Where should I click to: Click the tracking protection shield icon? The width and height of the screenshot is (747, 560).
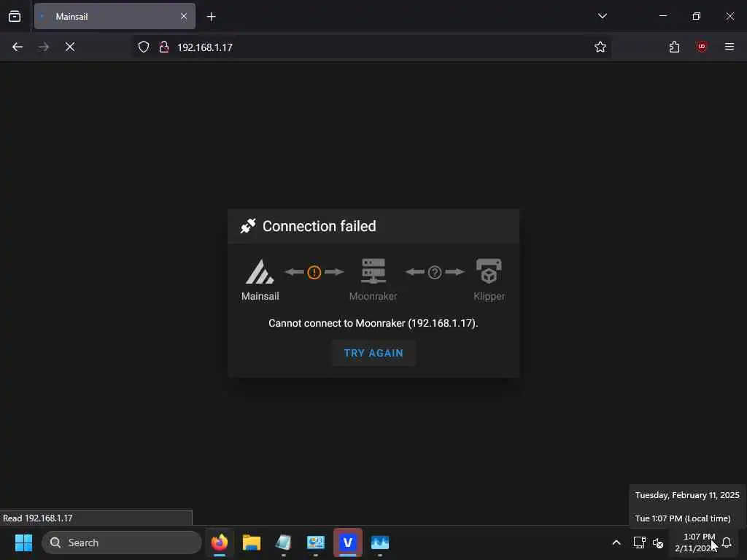pyautogui.click(x=144, y=47)
